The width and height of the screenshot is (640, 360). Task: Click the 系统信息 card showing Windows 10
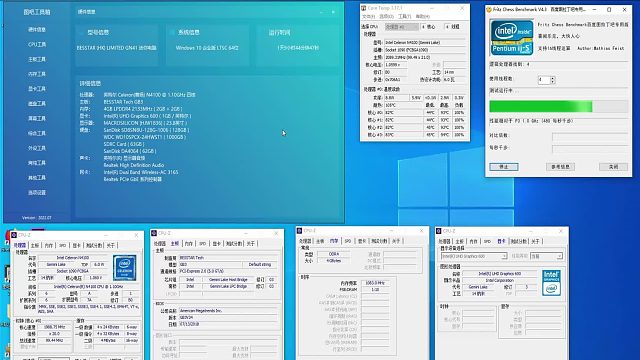pos(208,45)
